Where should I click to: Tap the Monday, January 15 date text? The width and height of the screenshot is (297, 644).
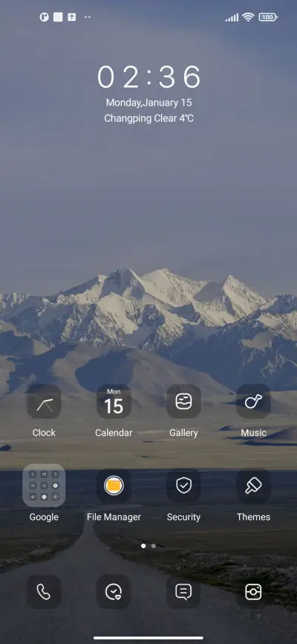[x=149, y=103]
